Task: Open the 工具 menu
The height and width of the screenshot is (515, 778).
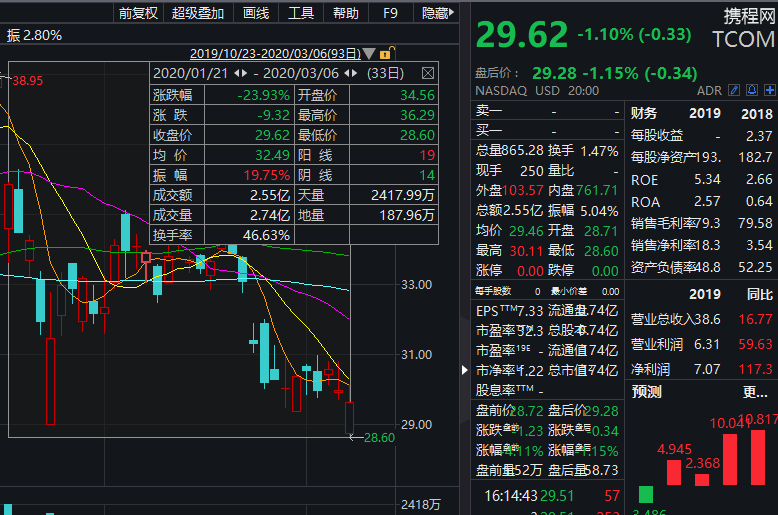Action: pyautogui.click(x=301, y=13)
